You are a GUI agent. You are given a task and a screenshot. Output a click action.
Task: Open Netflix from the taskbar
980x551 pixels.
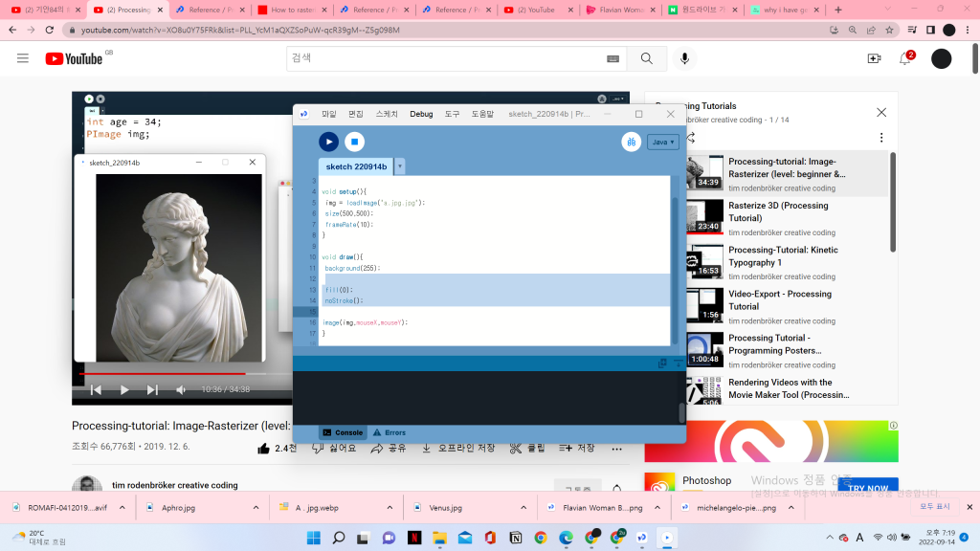pyautogui.click(x=414, y=538)
